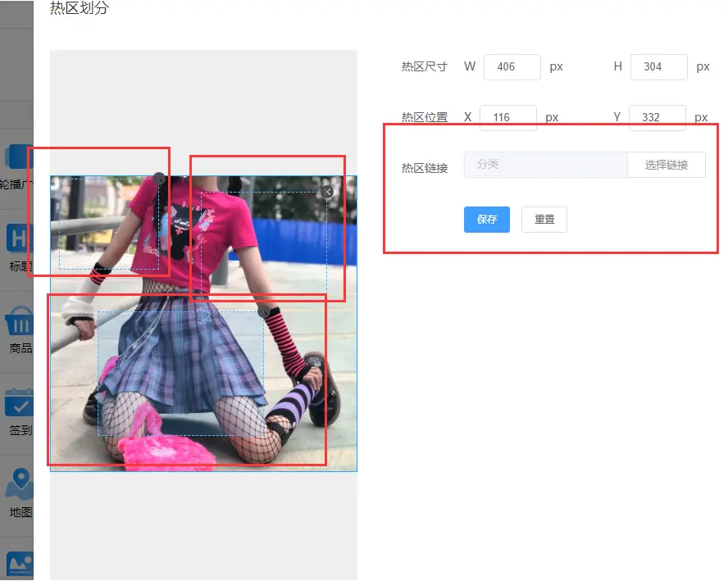The image size is (728, 581).
Task: Select the bottom dashed hot zone over skirt
Action: pyautogui.click(x=180, y=373)
